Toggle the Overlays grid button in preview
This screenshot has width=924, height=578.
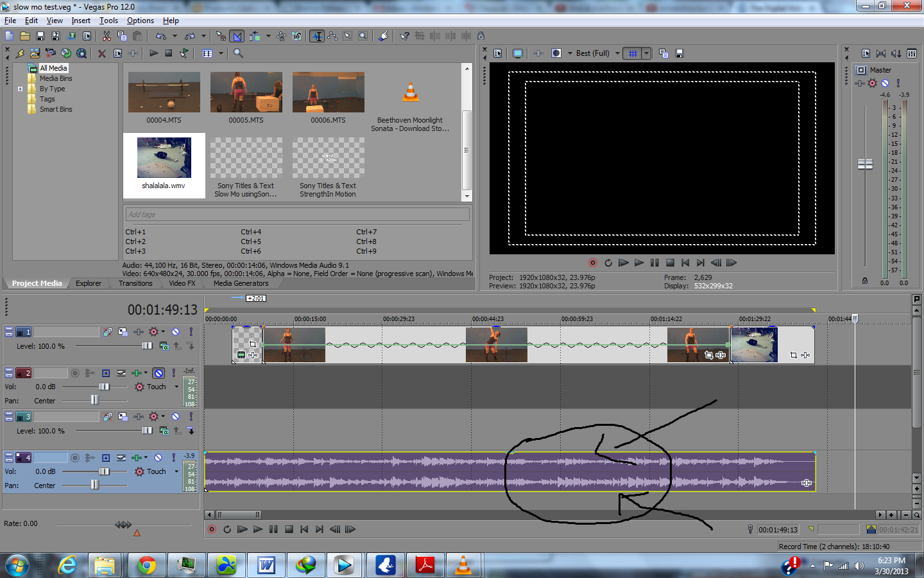[633, 53]
